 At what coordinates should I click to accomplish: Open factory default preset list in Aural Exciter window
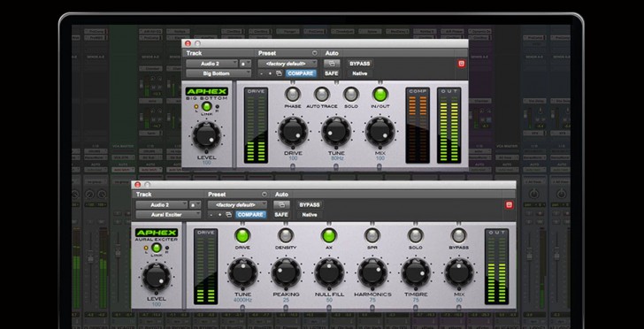pyautogui.click(x=237, y=204)
